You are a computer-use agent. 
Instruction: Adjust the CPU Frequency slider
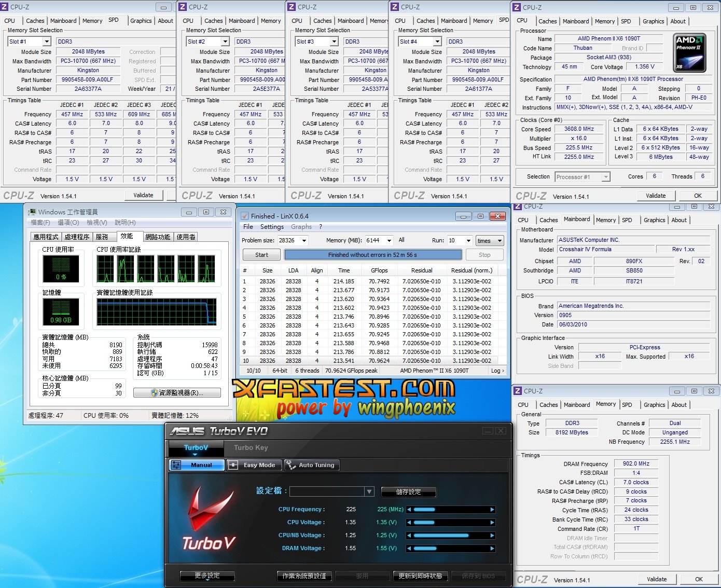click(451, 510)
